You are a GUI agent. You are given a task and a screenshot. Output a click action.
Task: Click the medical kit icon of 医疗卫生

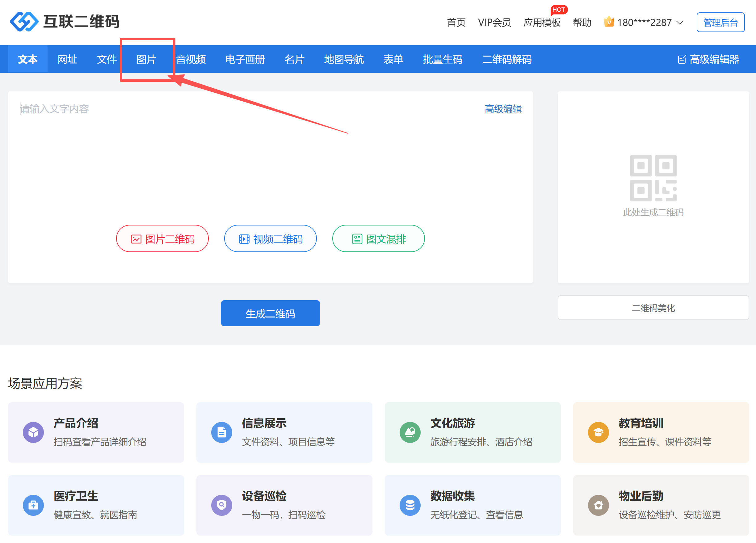pyautogui.click(x=33, y=505)
